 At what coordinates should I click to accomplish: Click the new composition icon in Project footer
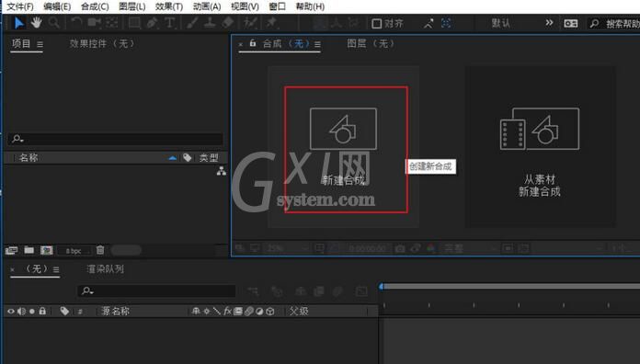coord(47,250)
